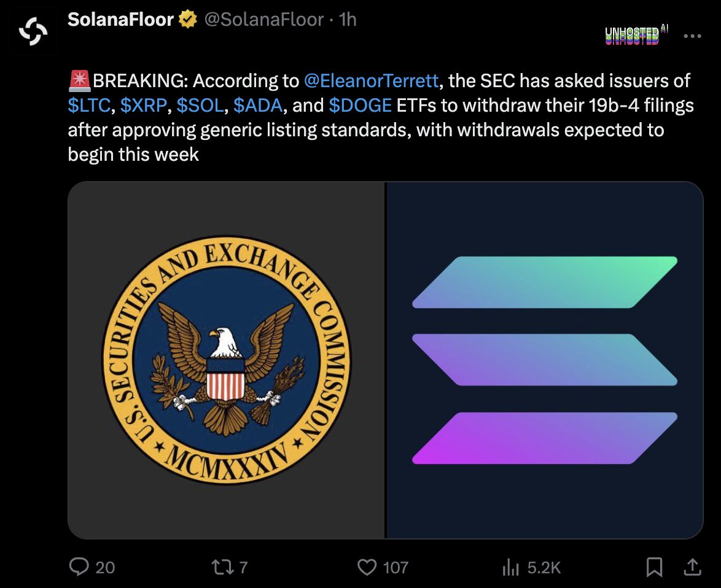Click the Unhosted AI logo

(636, 35)
